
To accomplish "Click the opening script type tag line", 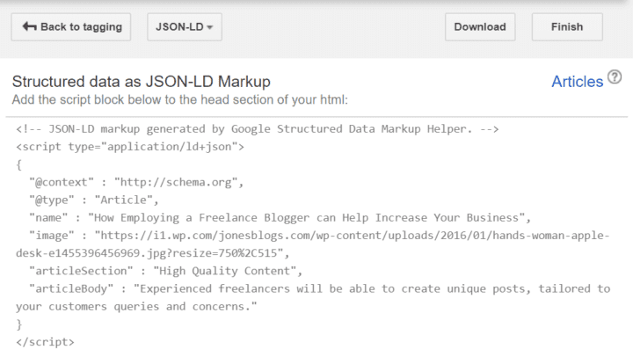I will 130,147.
